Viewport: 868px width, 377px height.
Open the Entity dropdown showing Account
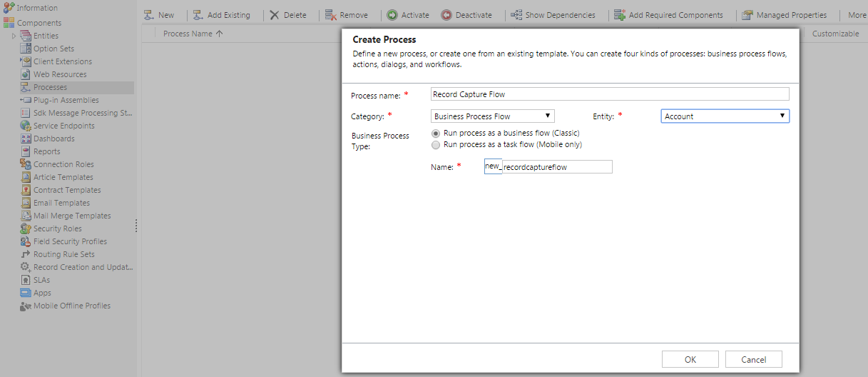[725, 116]
